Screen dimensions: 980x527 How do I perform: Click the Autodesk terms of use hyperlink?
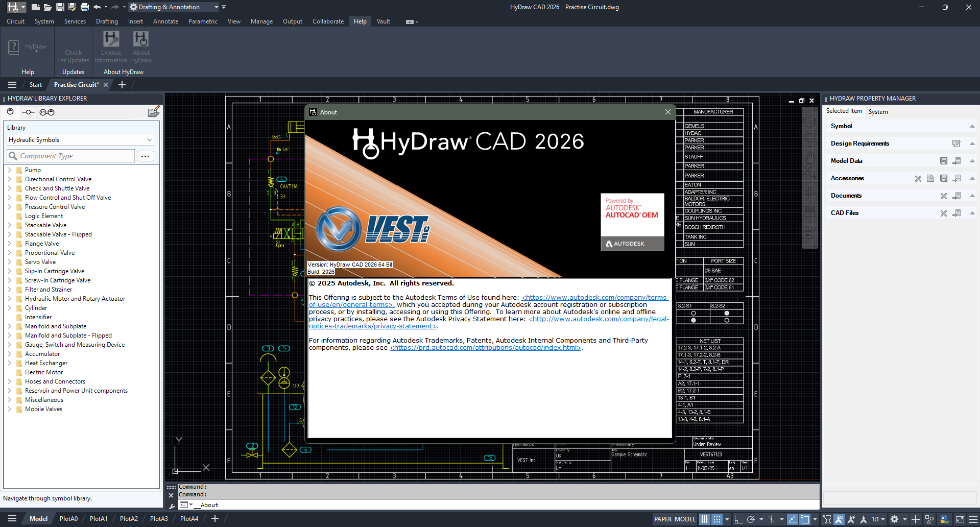594,297
